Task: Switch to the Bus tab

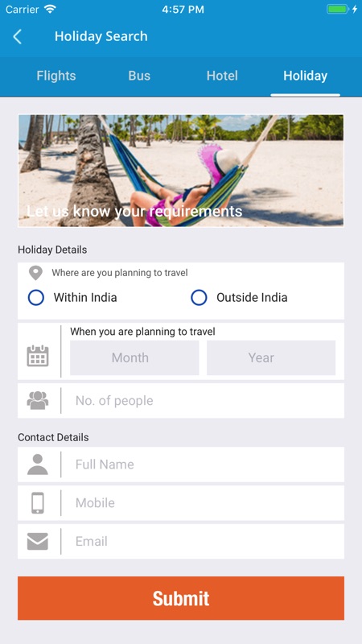Action: click(139, 76)
